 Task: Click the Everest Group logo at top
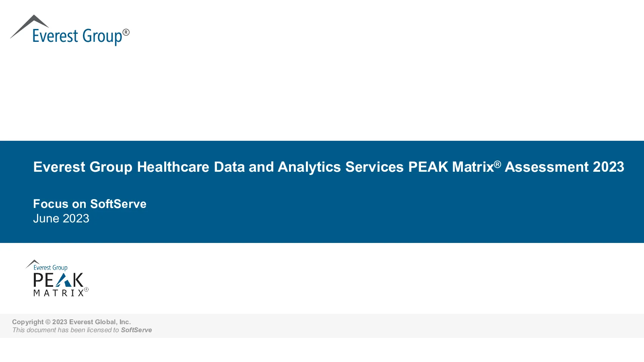70,31
